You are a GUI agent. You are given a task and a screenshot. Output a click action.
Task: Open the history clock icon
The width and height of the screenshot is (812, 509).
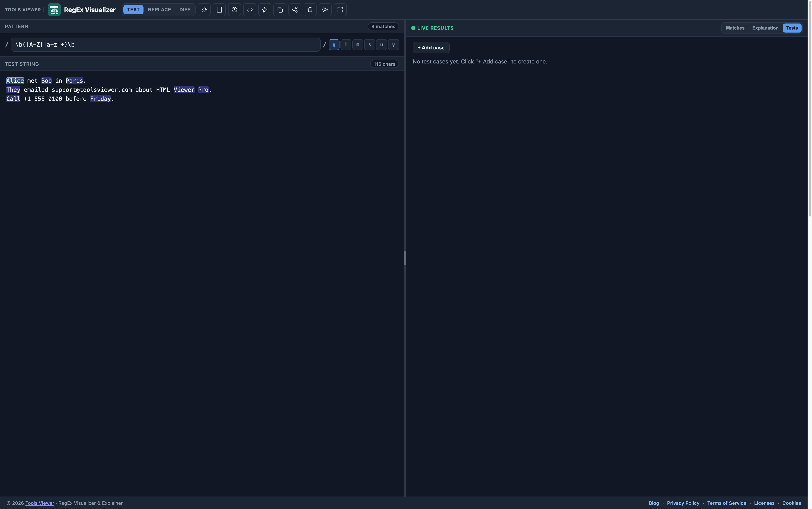coord(234,10)
